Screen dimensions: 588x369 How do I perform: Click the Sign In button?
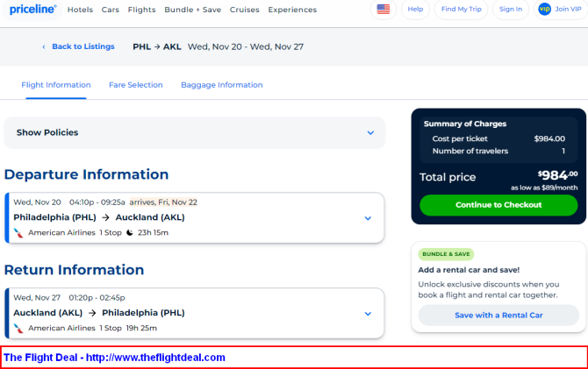[511, 9]
